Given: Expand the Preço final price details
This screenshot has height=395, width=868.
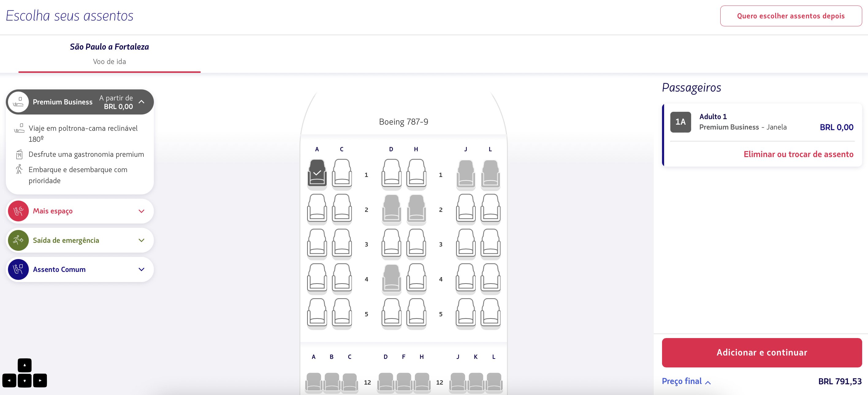Looking at the screenshot, I should (x=686, y=381).
